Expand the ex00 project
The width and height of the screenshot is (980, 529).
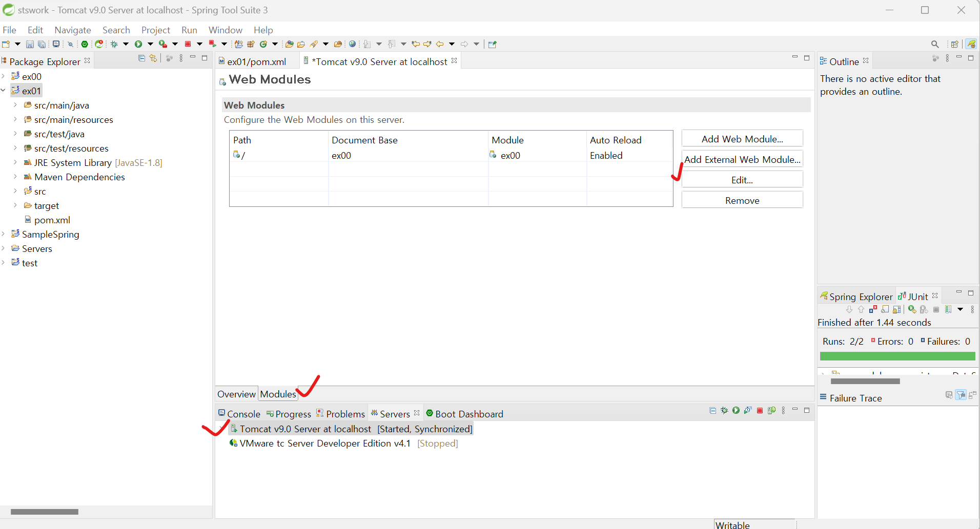[x=4, y=76]
